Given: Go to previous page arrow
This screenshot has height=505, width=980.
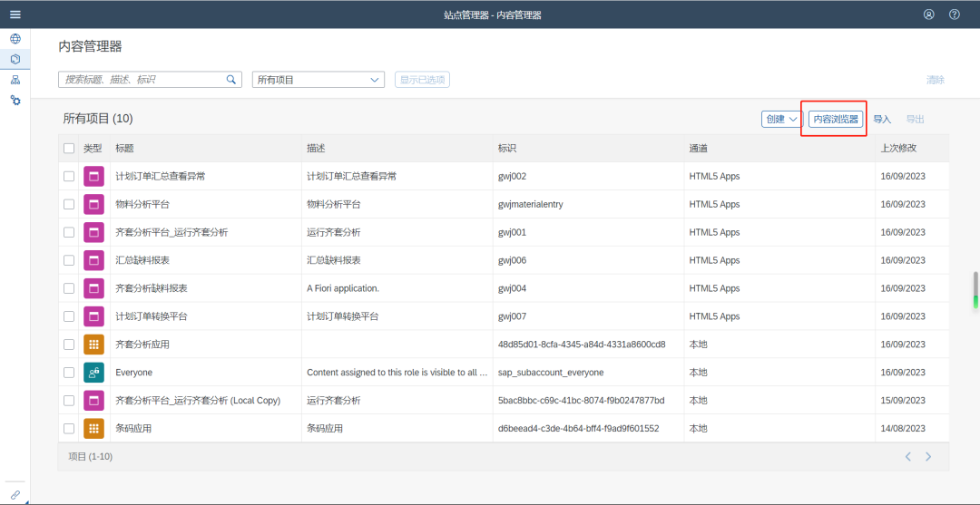Looking at the screenshot, I should coord(908,456).
